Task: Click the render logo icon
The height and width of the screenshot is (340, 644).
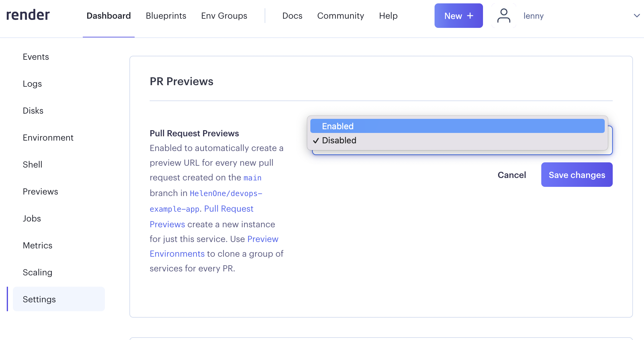Action: 28,16
